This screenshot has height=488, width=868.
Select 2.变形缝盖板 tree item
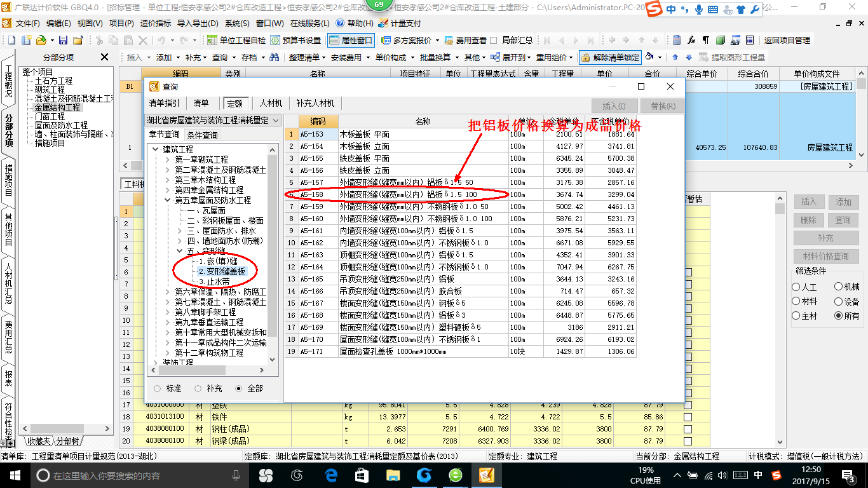click(221, 271)
